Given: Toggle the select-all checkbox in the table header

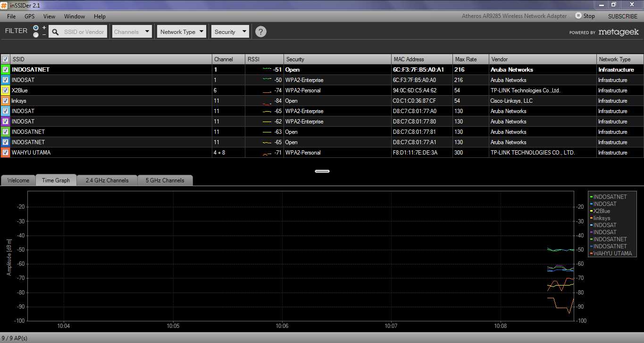Looking at the screenshot, I should 5,59.
